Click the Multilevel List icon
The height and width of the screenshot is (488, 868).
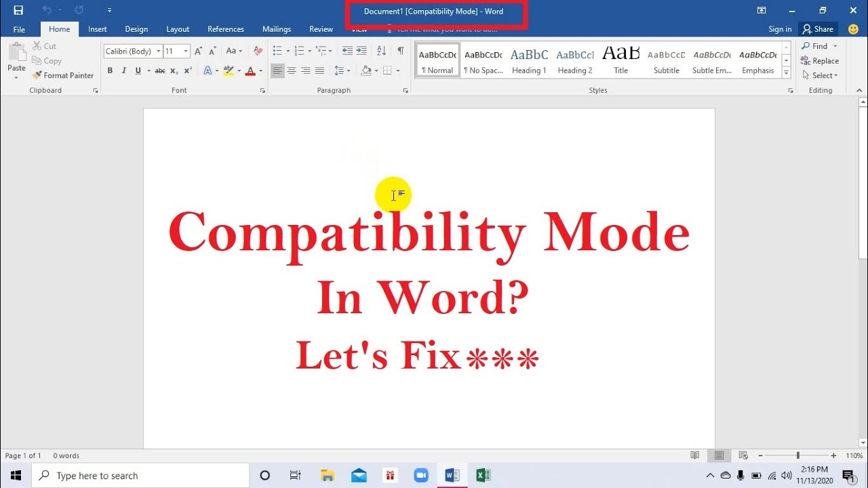click(x=321, y=52)
